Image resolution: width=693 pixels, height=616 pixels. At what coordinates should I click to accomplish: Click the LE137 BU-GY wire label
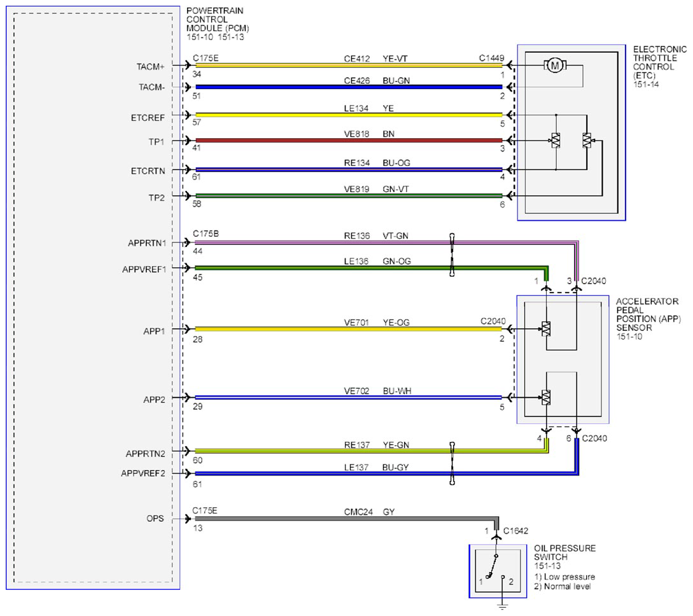[376, 467]
